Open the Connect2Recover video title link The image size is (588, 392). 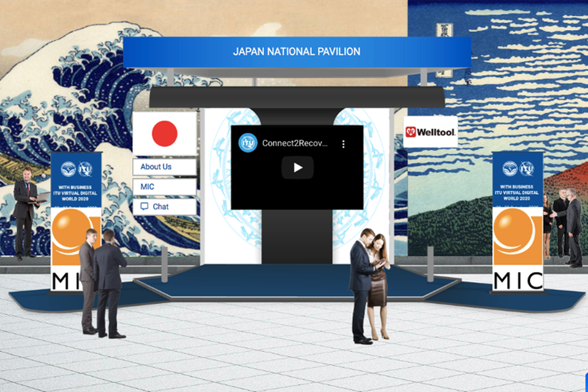tap(295, 143)
